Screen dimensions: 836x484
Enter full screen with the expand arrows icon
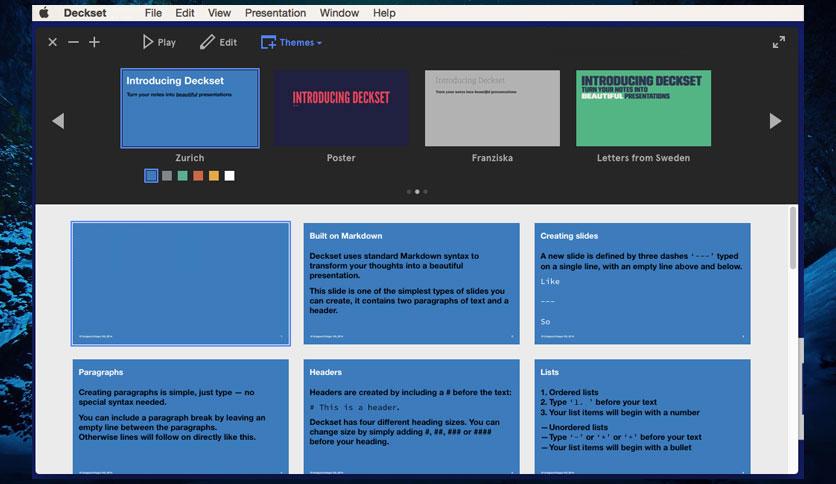[x=778, y=42]
